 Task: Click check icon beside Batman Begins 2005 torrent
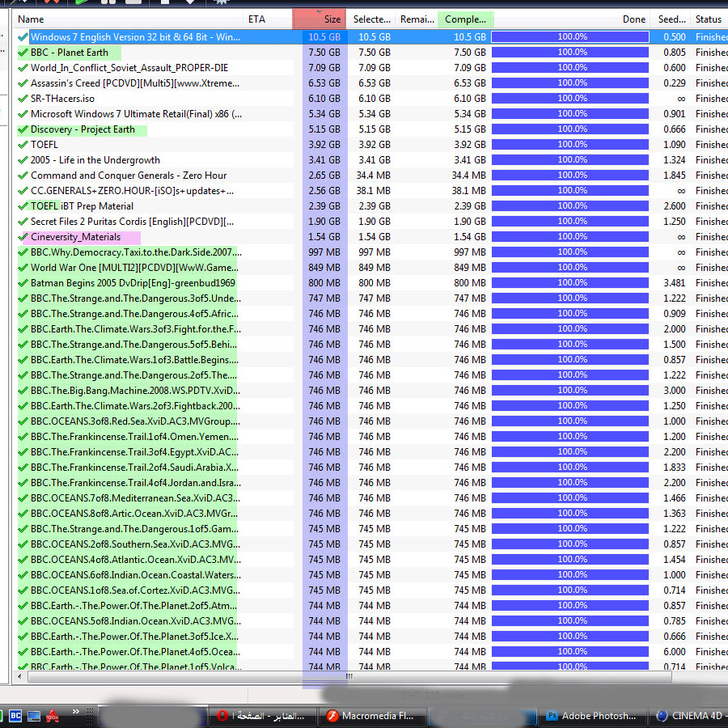coord(23,283)
